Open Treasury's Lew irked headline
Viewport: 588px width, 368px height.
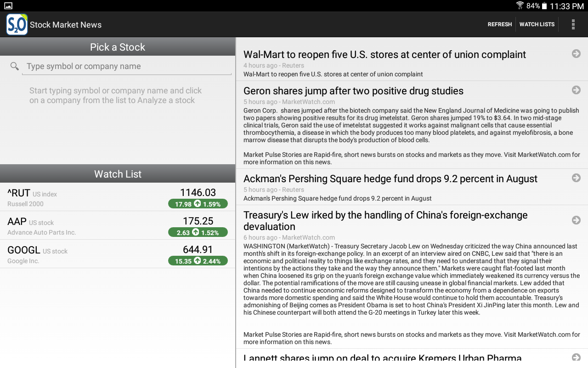coord(385,221)
